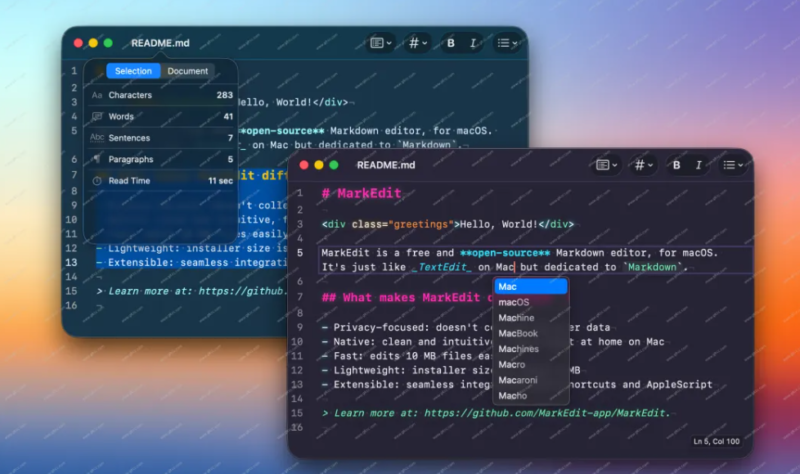Open headings menu in front window toolbar
The image size is (800, 474).
pos(643,165)
